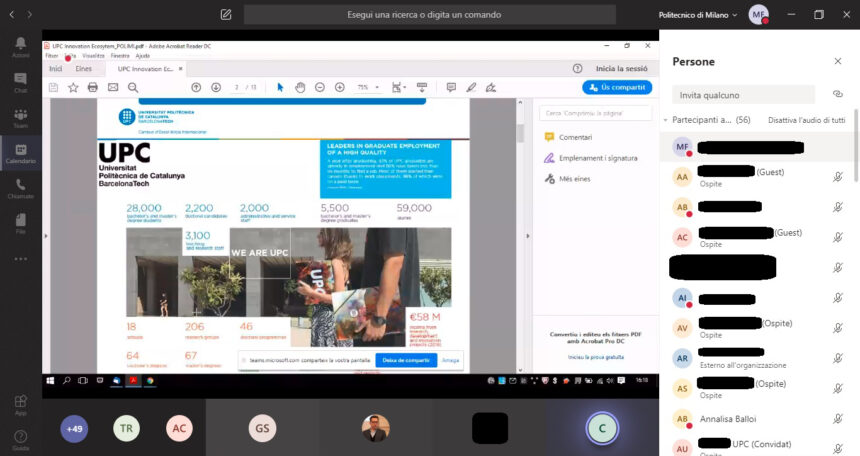860x456 pixels.
Task: Click the Invita qualcuno input field
Action: click(743, 95)
